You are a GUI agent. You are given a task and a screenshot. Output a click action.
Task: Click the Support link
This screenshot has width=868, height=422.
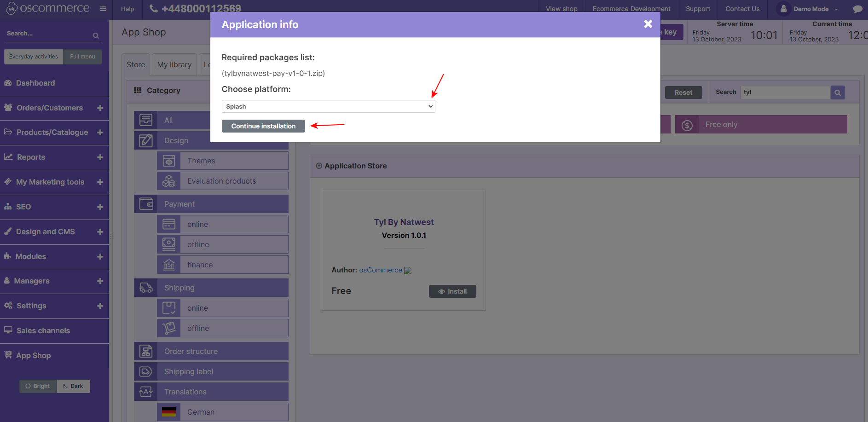(x=698, y=9)
